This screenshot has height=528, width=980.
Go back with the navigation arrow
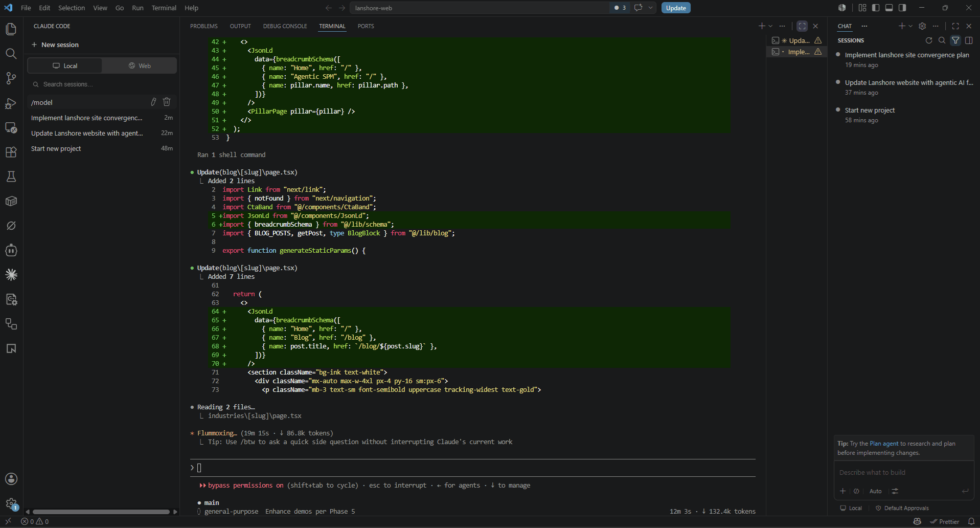pyautogui.click(x=329, y=8)
